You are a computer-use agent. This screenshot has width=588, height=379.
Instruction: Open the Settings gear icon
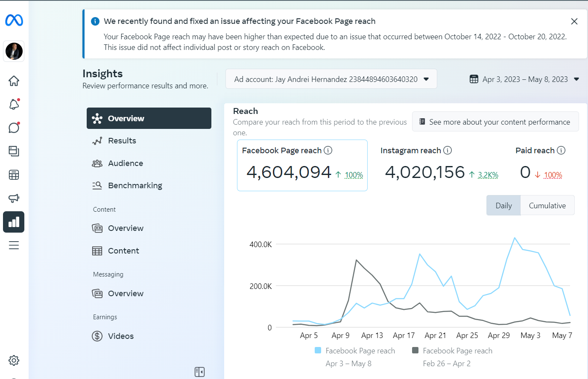click(14, 360)
